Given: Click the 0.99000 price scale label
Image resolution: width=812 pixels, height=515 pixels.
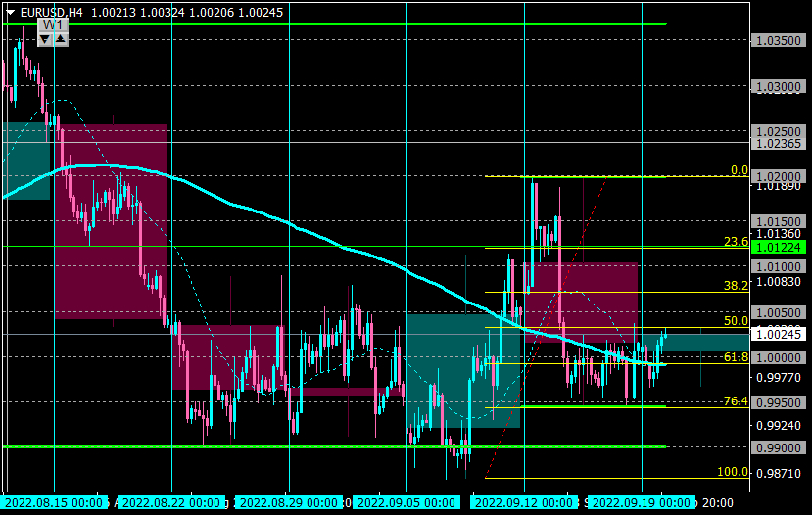Looking at the screenshot, I should [x=779, y=447].
